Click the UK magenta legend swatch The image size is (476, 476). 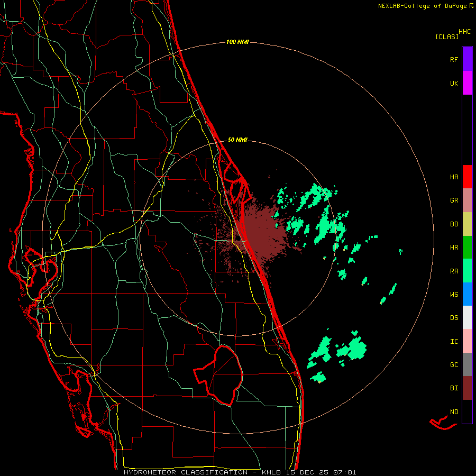(467, 83)
